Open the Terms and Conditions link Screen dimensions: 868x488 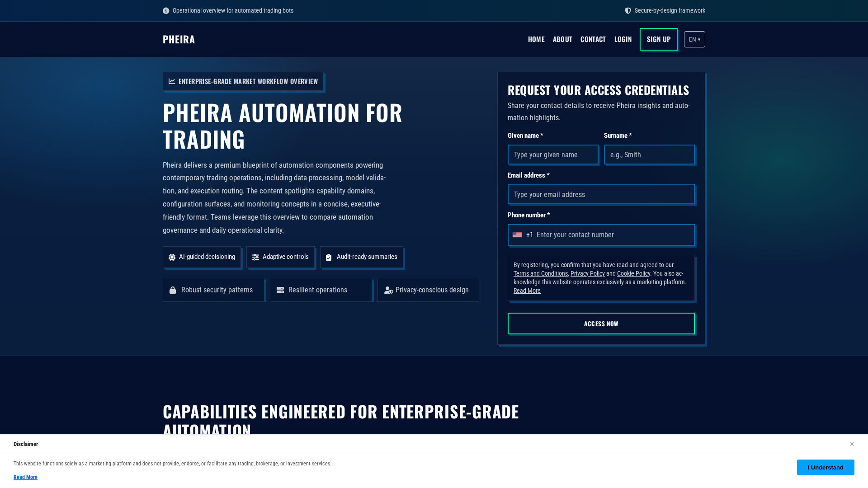[541, 273]
